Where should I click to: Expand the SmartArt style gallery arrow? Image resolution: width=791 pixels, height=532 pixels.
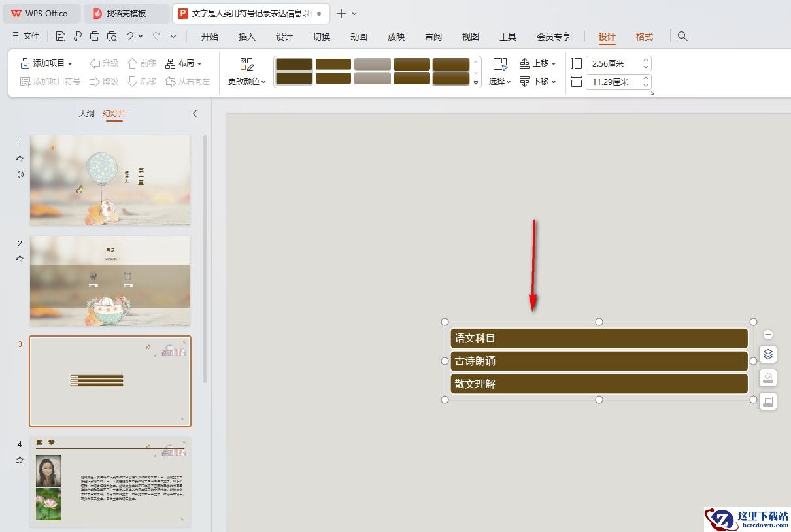pyautogui.click(x=476, y=82)
